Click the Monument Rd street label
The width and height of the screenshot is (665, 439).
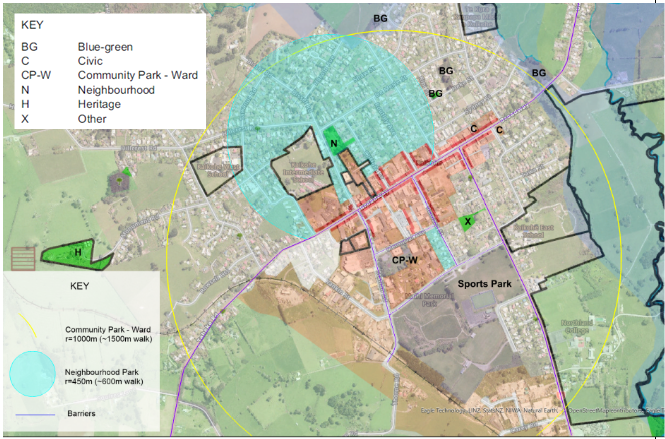139,226
